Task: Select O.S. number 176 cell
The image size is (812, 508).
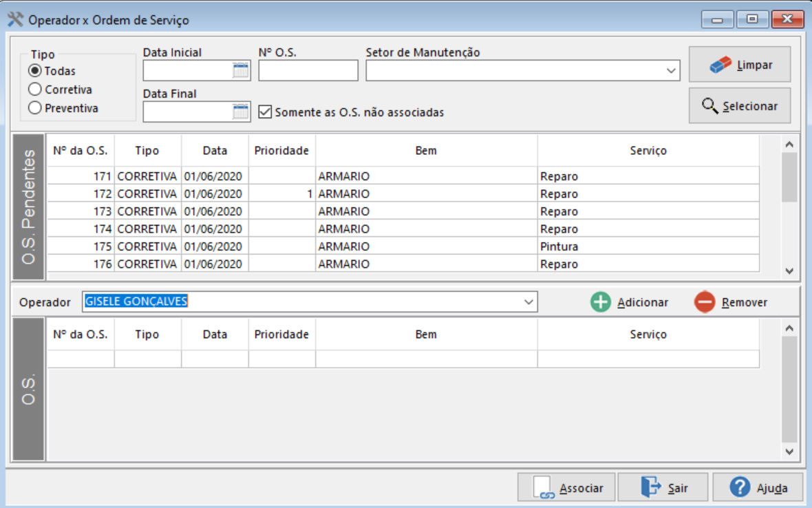Action: point(81,264)
